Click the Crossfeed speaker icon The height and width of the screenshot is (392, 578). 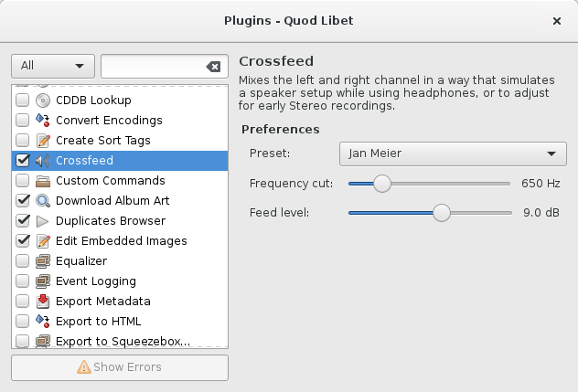42,161
